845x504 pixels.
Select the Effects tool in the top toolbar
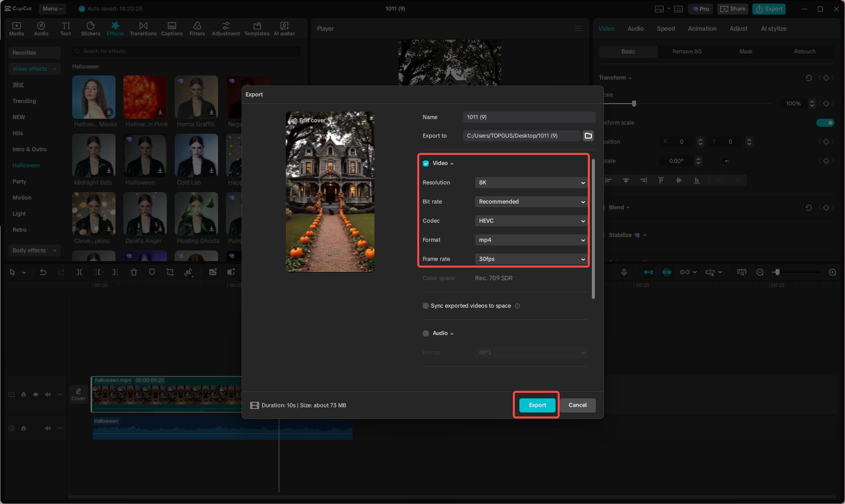pos(115,28)
